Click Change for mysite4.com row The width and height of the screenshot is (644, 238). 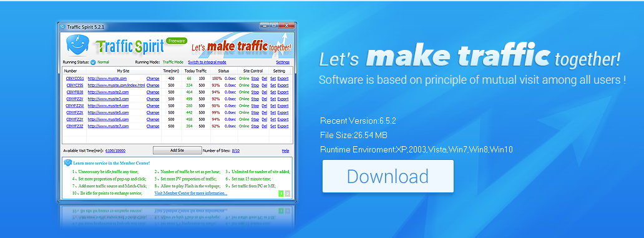(x=153, y=106)
